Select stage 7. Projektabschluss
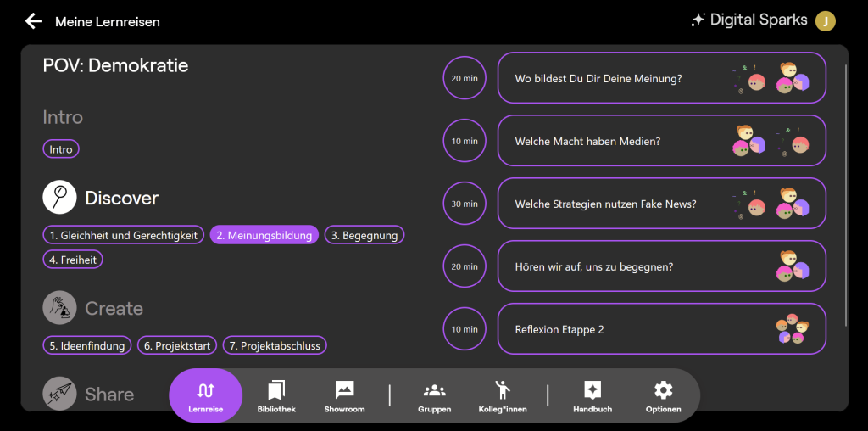868x431 pixels. pos(275,345)
